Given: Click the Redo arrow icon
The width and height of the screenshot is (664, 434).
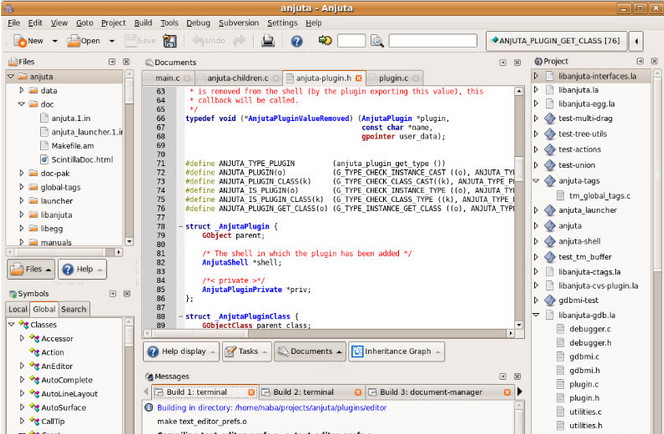Looking at the screenshot, I should pyautogui.click(x=239, y=41).
